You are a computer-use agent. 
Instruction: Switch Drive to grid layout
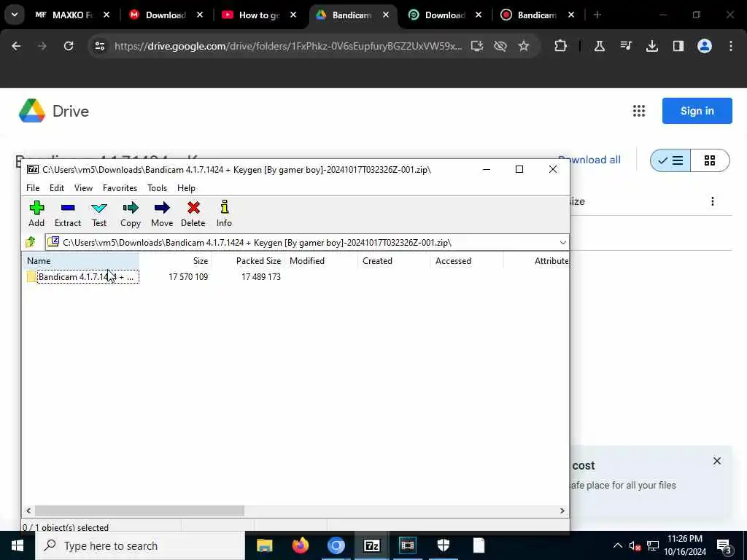click(710, 160)
